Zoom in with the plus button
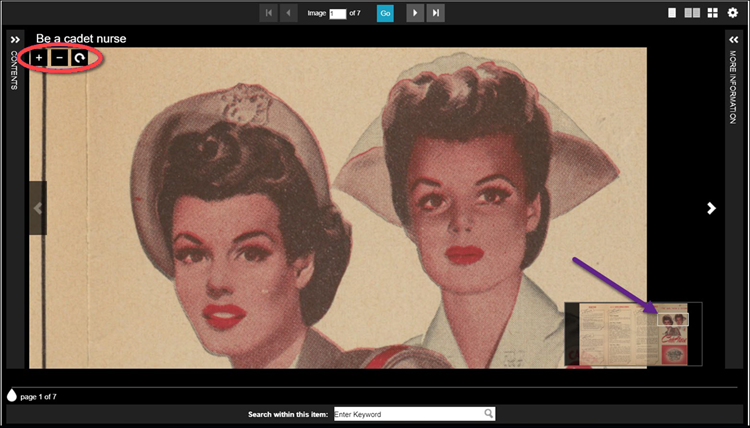 [x=39, y=58]
